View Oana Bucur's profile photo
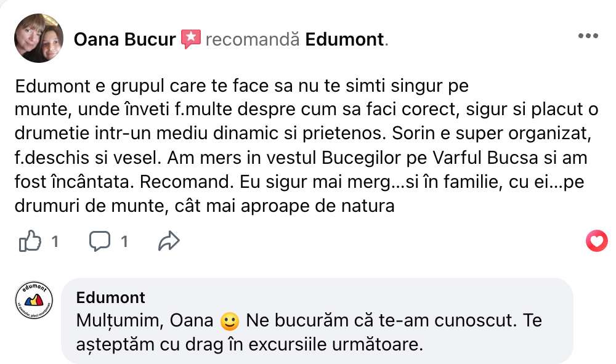Image resolution: width=616 pixels, height=364 pixels. click(x=39, y=38)
